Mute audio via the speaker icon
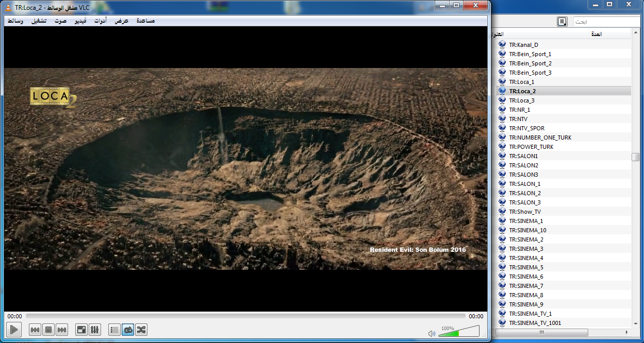This screenshot has height=343, width=644. tap(432, 333)
